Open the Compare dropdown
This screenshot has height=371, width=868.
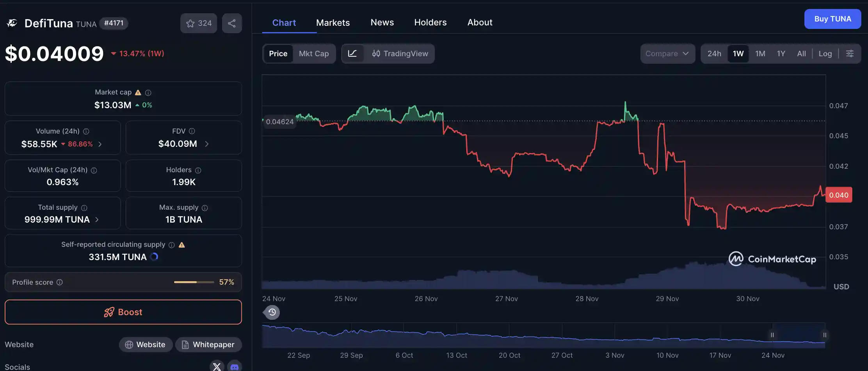[x=668, y=54]
